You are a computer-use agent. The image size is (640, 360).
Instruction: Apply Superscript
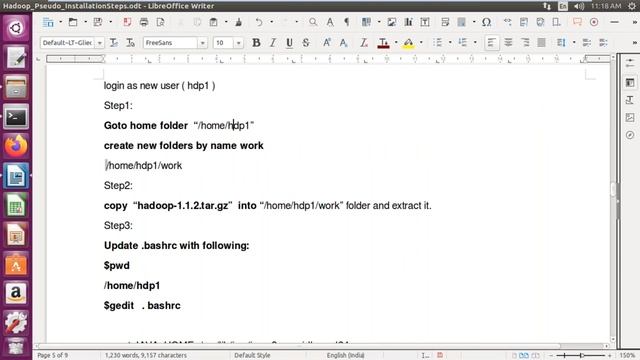[327, 42]
